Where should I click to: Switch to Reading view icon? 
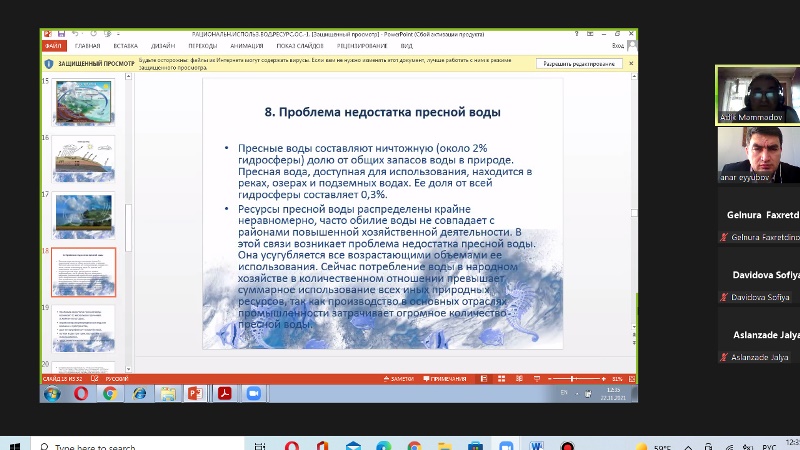(519, 379)
